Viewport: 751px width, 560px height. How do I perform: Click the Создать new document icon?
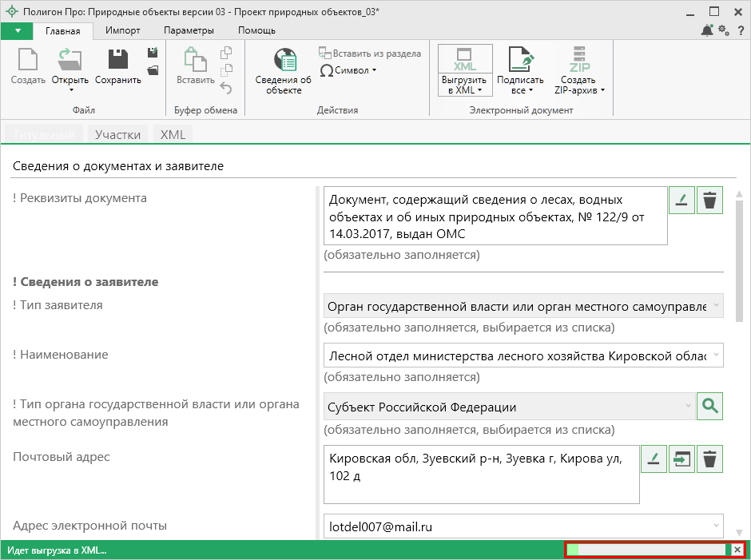point(28,61)
